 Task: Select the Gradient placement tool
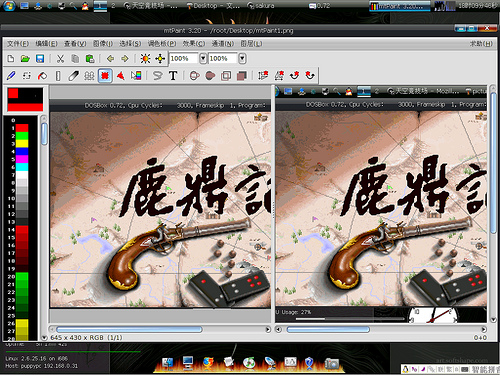[x=136, y=76]
